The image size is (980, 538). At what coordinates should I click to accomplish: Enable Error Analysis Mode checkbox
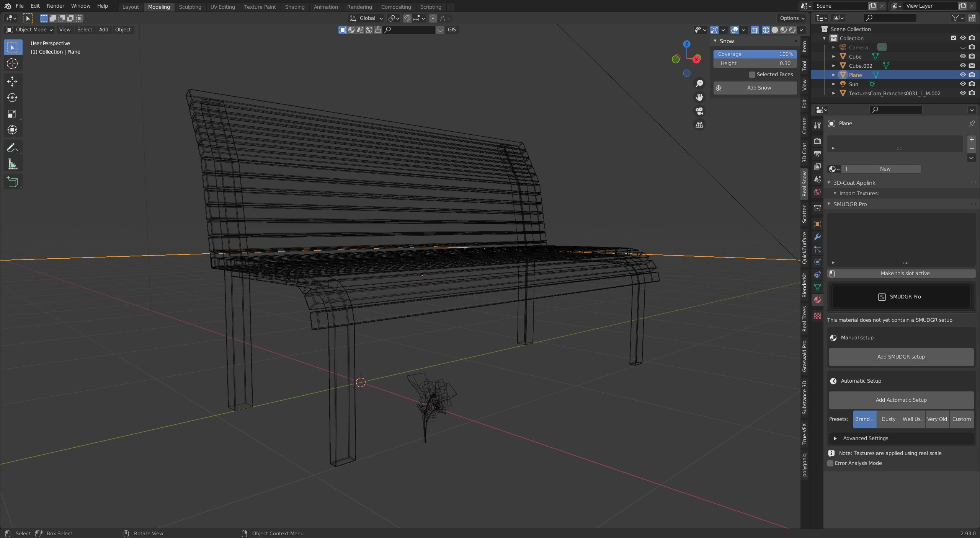[x=830, y=463]
